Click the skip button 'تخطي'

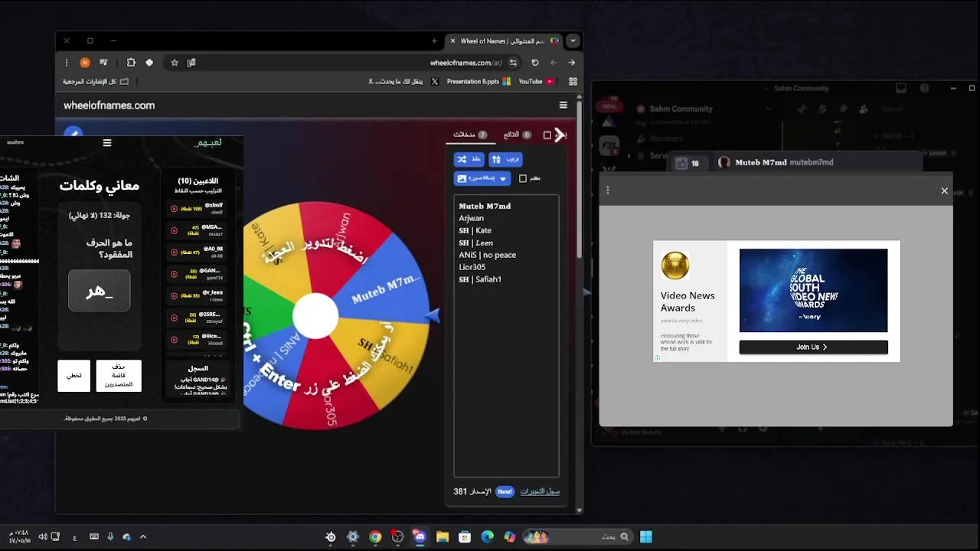[x=73, y=376]
